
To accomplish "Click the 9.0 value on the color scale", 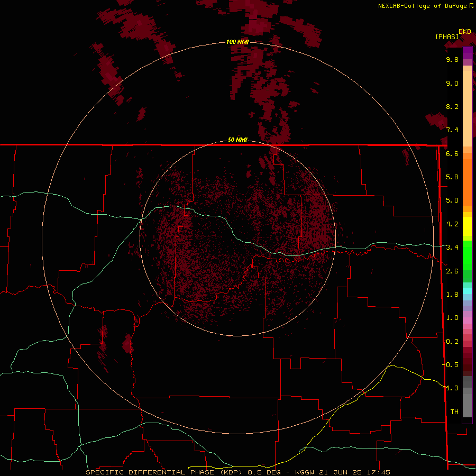I will click(452, 83).
